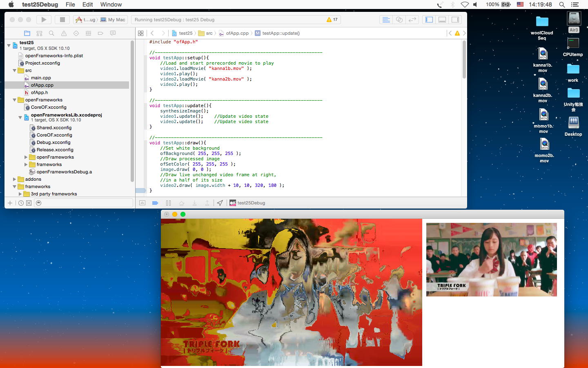
Task: Stop the running test25Debug app
Action: pos(62,19)
